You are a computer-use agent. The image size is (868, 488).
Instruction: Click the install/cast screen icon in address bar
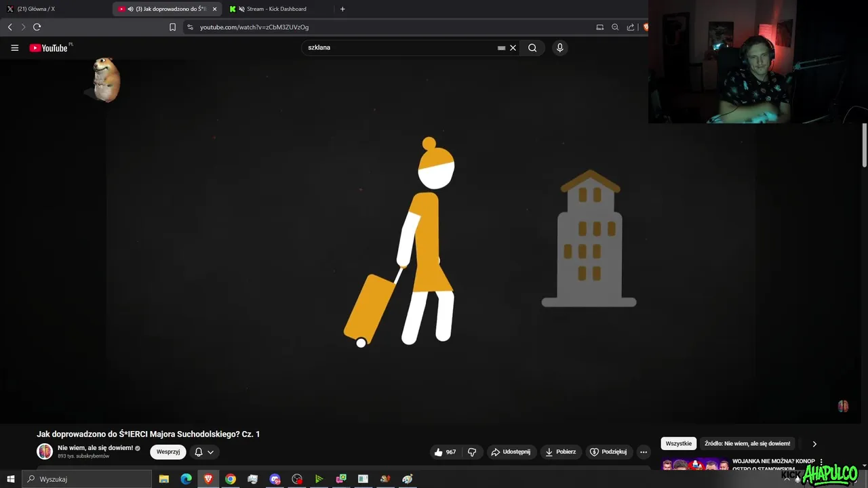[599, 27]
